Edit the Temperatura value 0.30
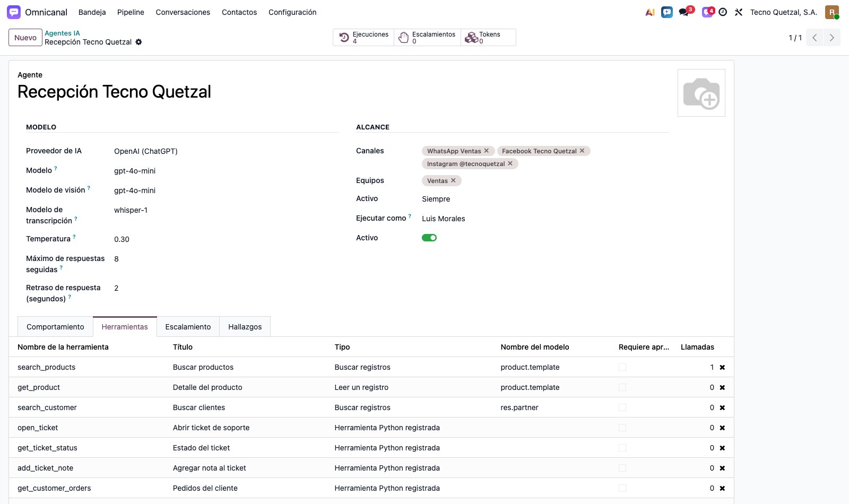Viewport: 849px width, 504px height. pos(227,239)
